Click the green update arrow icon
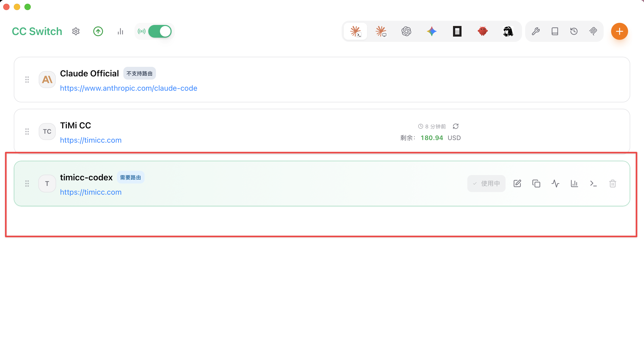Viewport: 644px width, 340px height. click(98, 31)
